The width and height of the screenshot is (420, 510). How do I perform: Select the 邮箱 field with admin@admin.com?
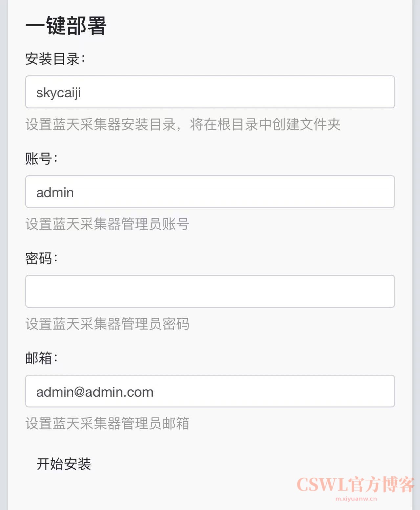point(210,391)
